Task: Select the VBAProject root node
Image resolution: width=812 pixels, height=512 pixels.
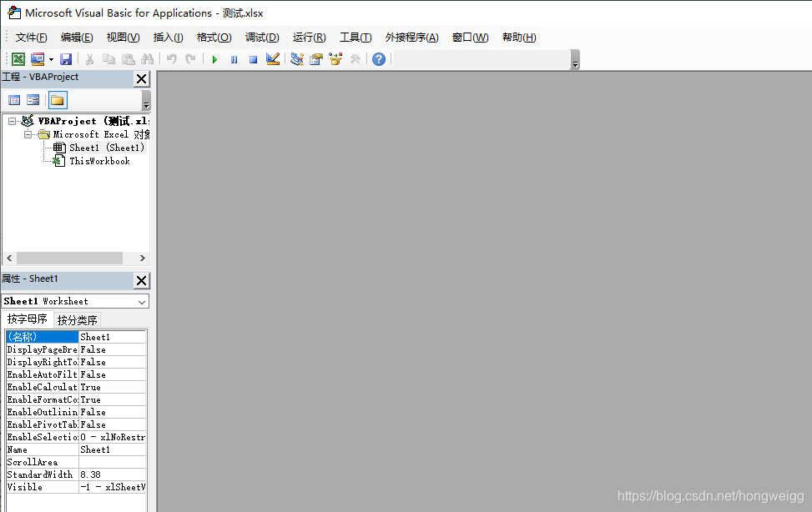Action: [93, 121]
